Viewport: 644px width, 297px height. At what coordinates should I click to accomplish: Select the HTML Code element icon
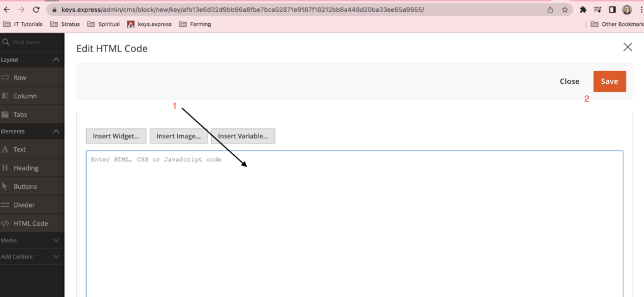[x=6, y=223]
